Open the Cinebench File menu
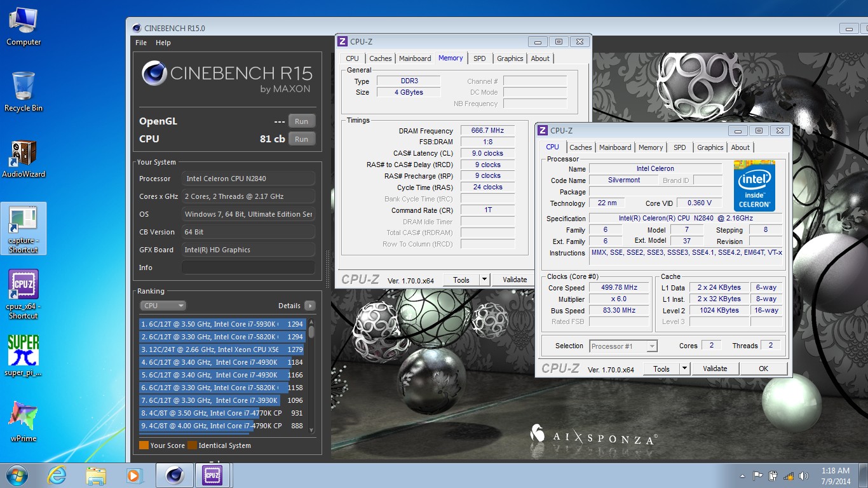This screenshot has height=488, width=868. [x=141, y=43]
